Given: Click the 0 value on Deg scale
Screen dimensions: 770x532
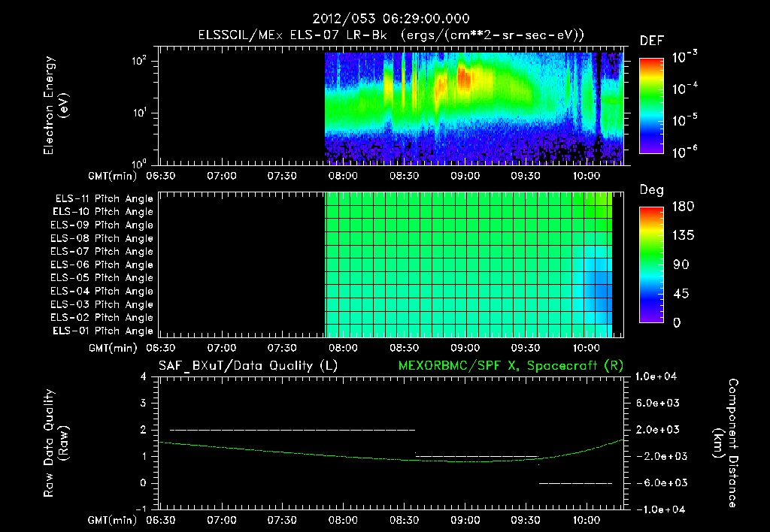Looking at the screenshot, I should click(x=677, y=323).
